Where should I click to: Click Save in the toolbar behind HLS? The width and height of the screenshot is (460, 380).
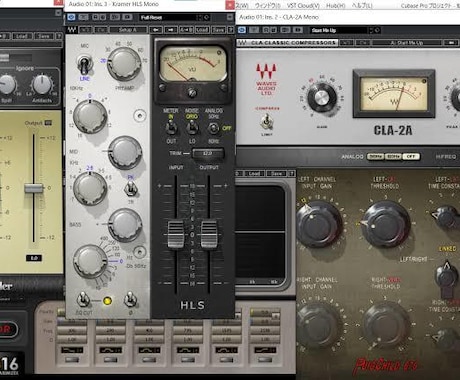[x=276, y=173]
